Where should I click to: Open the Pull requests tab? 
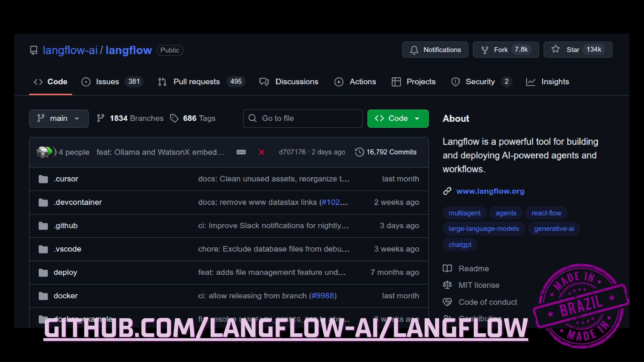pyautogui.click(x=196, y=82)
